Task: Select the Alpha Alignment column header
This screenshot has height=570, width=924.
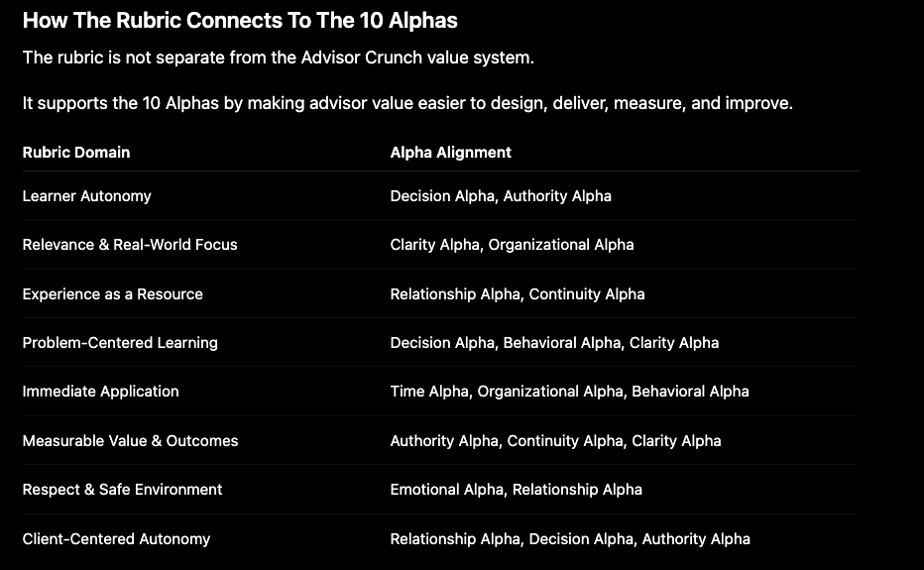Action: (x=451, y=152)
